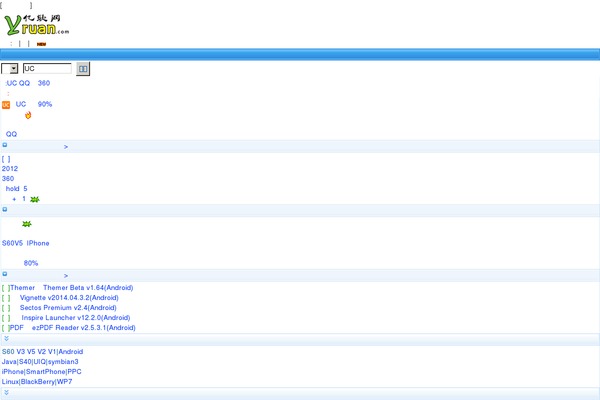The height and width of the screenshot is (400, 600).
Task: Open the UC 90% link
Action: coord(34,104)
